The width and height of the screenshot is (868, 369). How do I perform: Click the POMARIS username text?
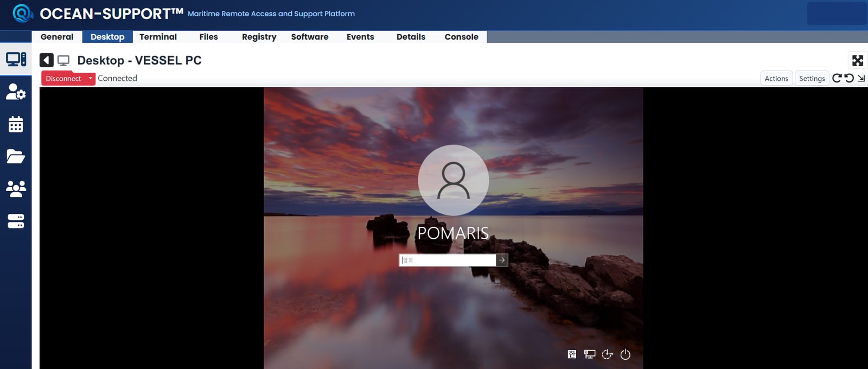pos(453,233)
